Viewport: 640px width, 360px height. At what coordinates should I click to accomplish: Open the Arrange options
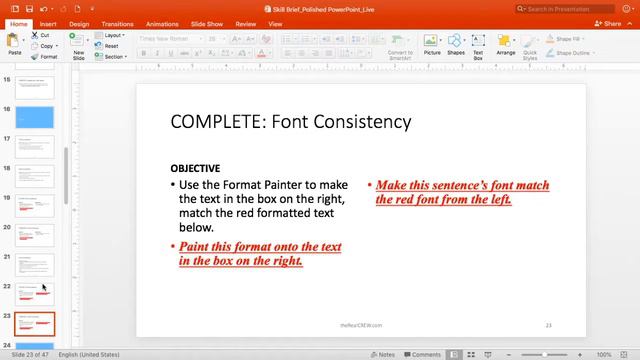coord(505,44)
